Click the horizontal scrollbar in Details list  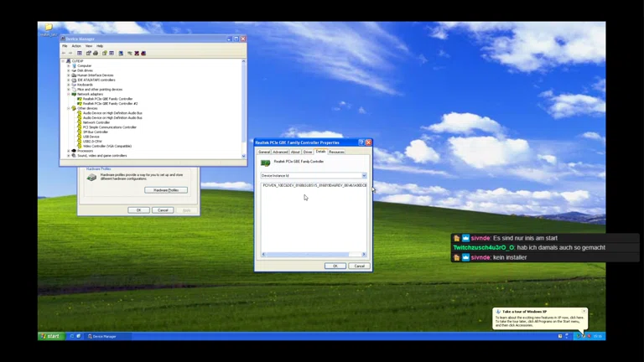pos(314,255)
